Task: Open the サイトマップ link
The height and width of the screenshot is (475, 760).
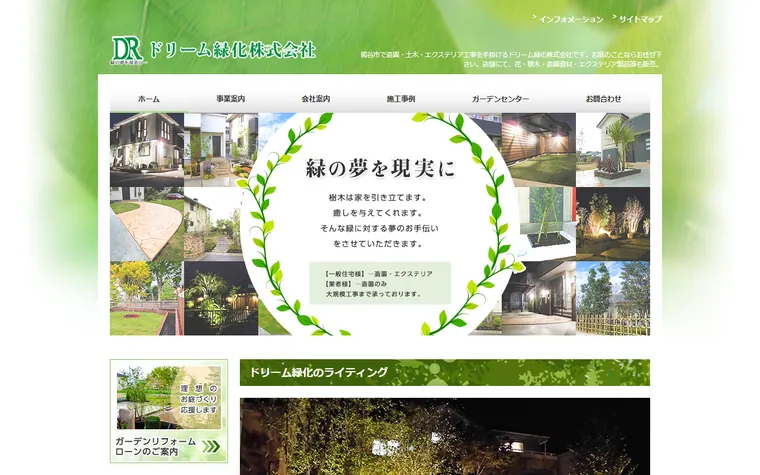Action: point(640,19)
